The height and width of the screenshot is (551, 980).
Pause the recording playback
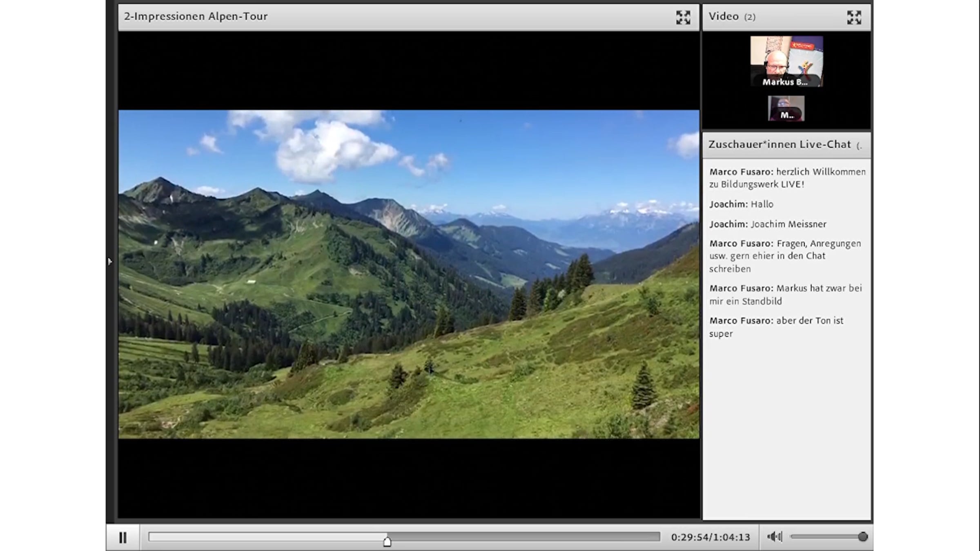click(122, 538)
